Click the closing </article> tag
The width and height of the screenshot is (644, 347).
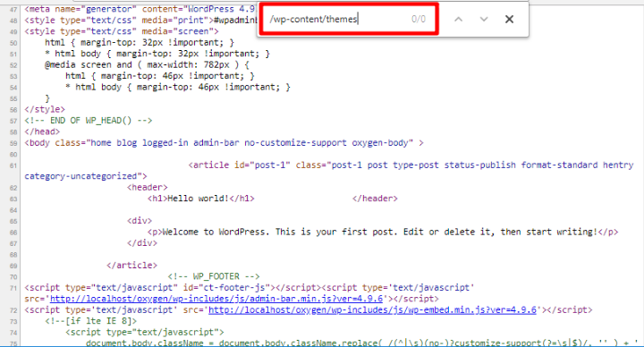pyautogui.click(x=131, y=266)
